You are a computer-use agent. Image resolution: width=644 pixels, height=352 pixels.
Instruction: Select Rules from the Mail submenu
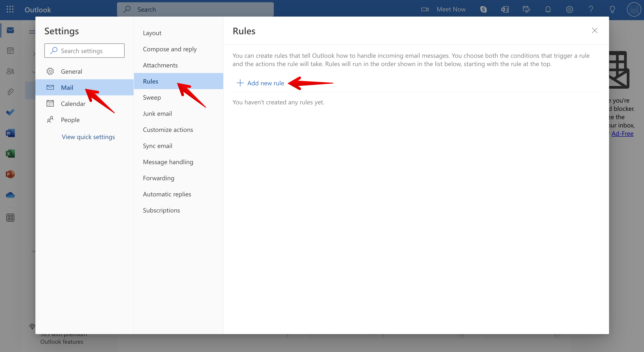151,81
